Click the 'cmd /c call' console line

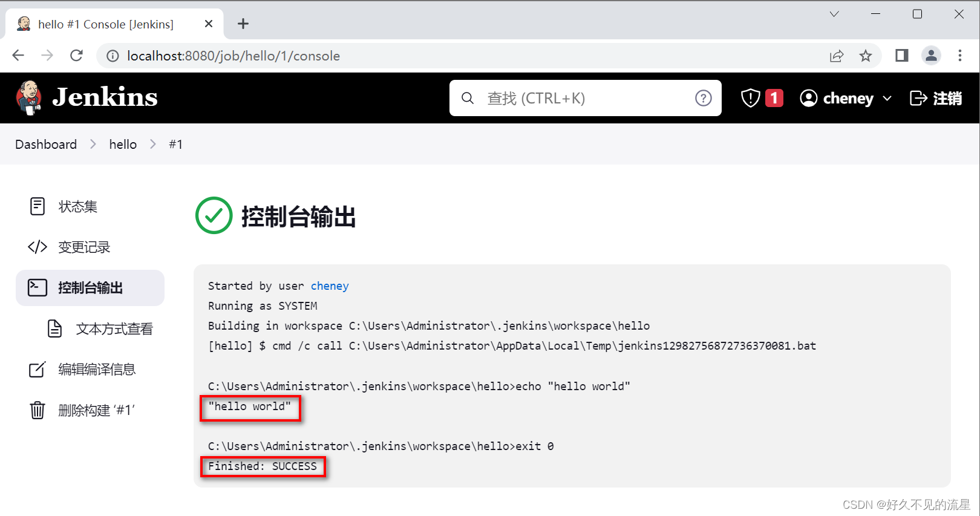pos(512,345)
